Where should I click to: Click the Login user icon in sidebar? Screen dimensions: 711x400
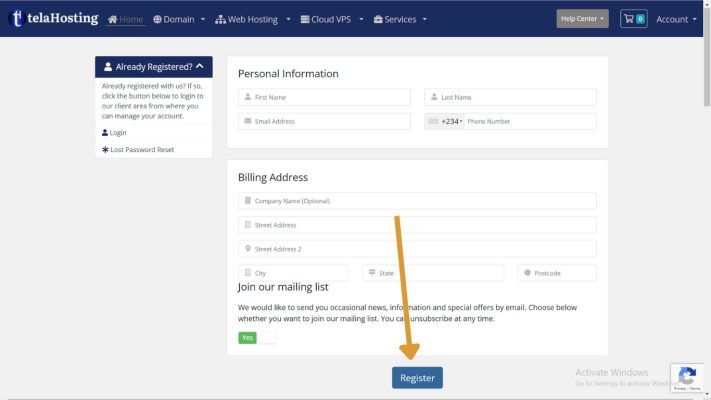(105, 132)
